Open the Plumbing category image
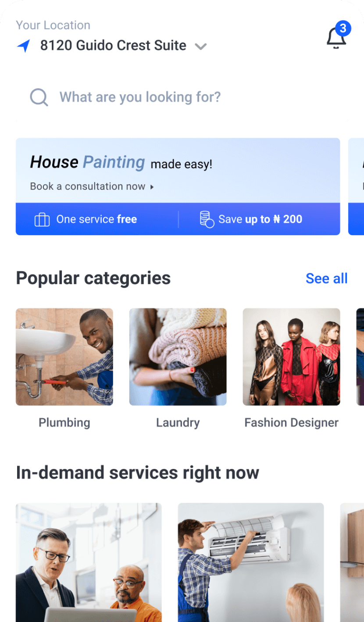Viewport: 364px width, 622px height. [x=64, y=357]
